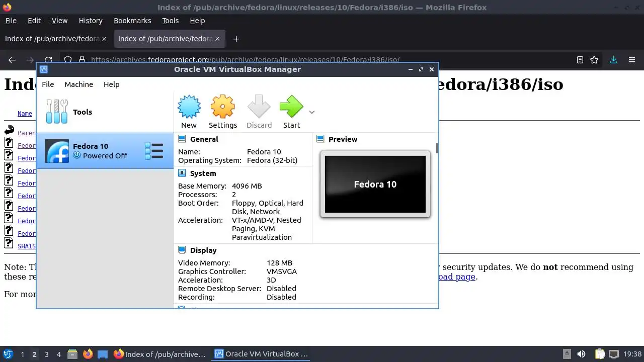Click the New virtual machine icon
This screenshot has width=644, height=362.
[x=189, y=107]
